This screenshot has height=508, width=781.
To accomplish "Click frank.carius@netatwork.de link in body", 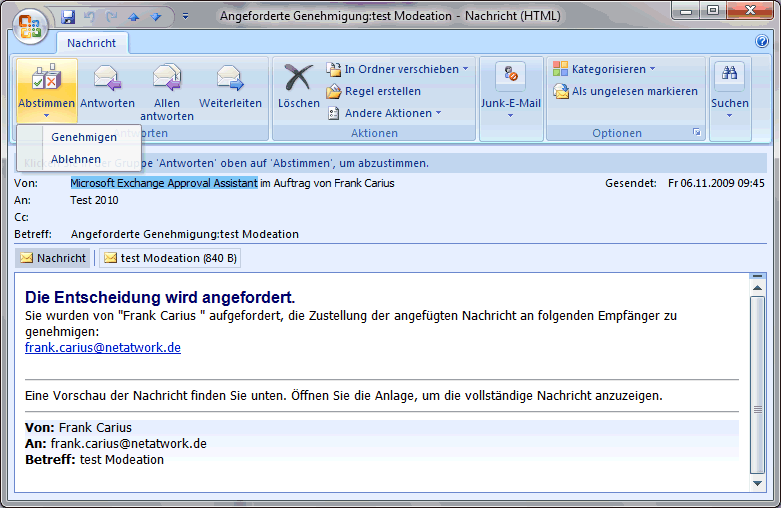I will point(103,348).
